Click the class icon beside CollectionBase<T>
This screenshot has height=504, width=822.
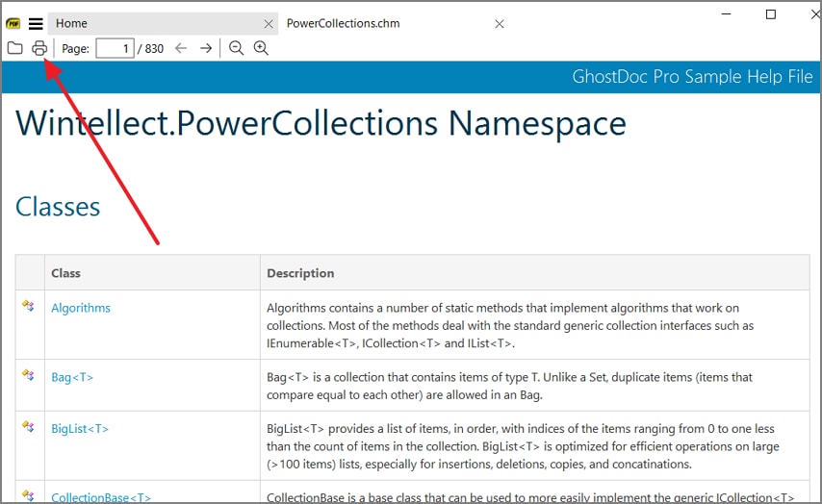pos(28,495)
